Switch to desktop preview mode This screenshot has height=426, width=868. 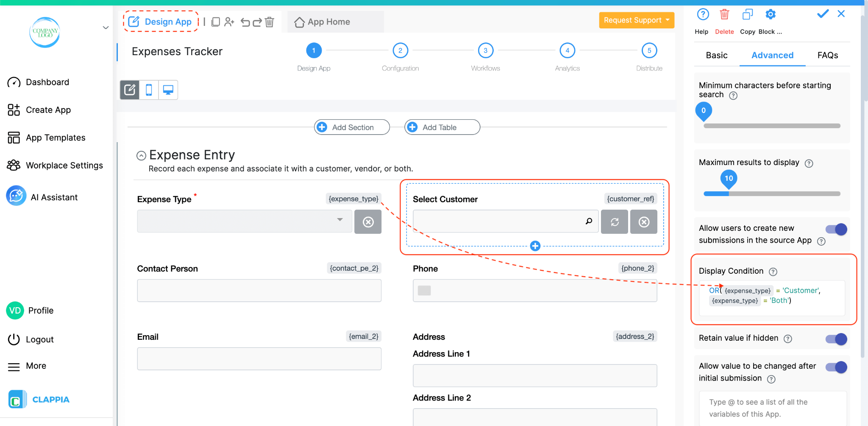tap(168, 90)
